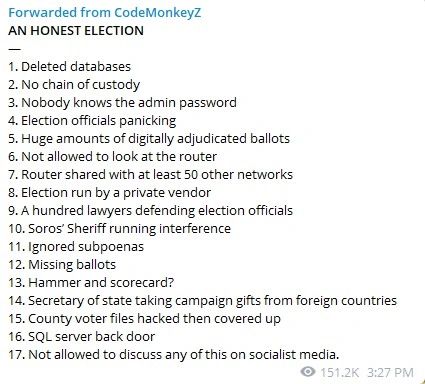Click the Not allowed to look at router line
The width and height of the screenshot is (425, 384).
112,157
